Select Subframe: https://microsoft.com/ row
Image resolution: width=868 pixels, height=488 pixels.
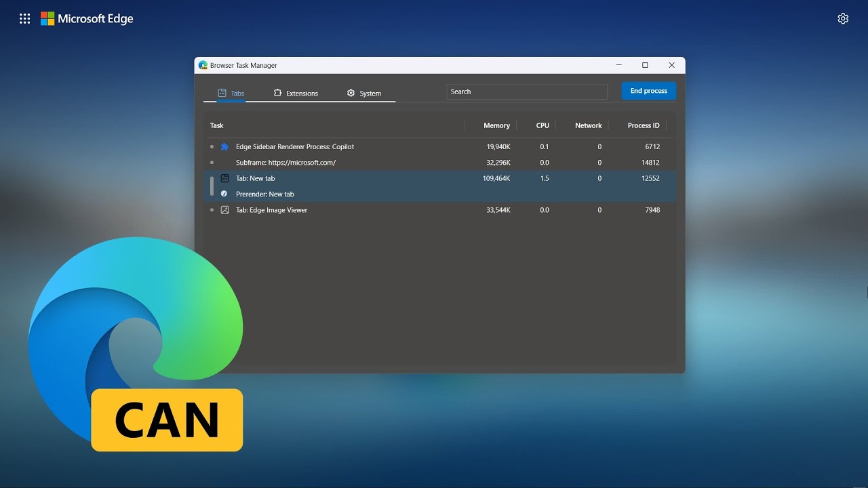pos(440,163)
